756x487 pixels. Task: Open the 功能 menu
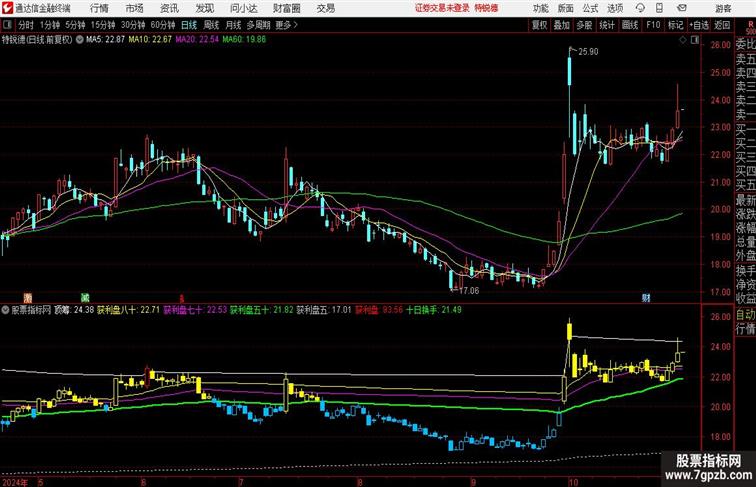540,8
